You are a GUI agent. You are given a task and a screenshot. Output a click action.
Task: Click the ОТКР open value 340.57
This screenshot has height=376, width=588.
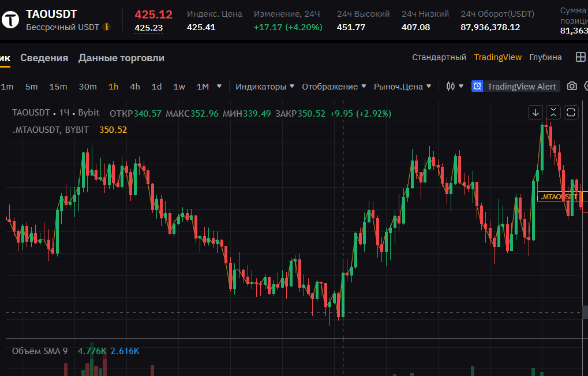(x=147, y=113)
